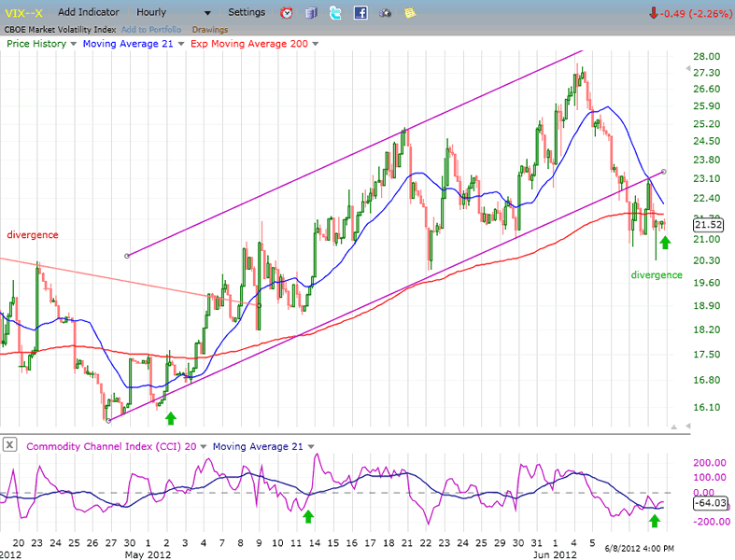Open the yellow sticky note icon

click(409, 13)
